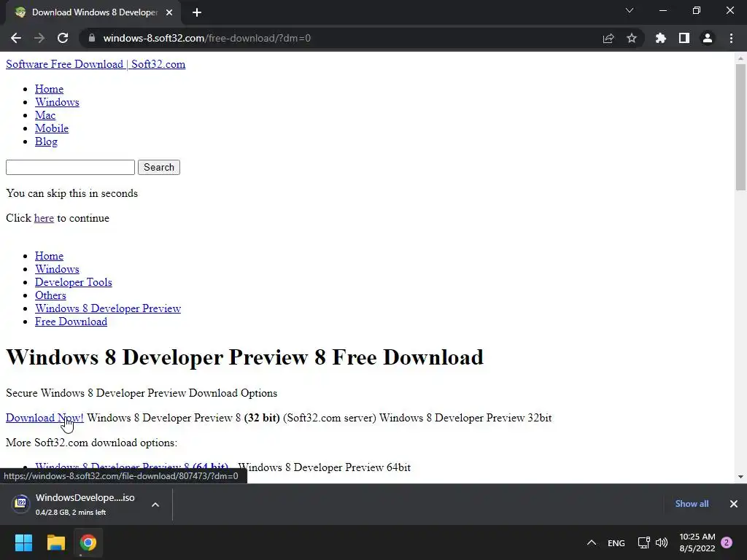Viewport: 747px width, 560px height.
Task: Click the address bar URL
Action: [x=206, y=38]
